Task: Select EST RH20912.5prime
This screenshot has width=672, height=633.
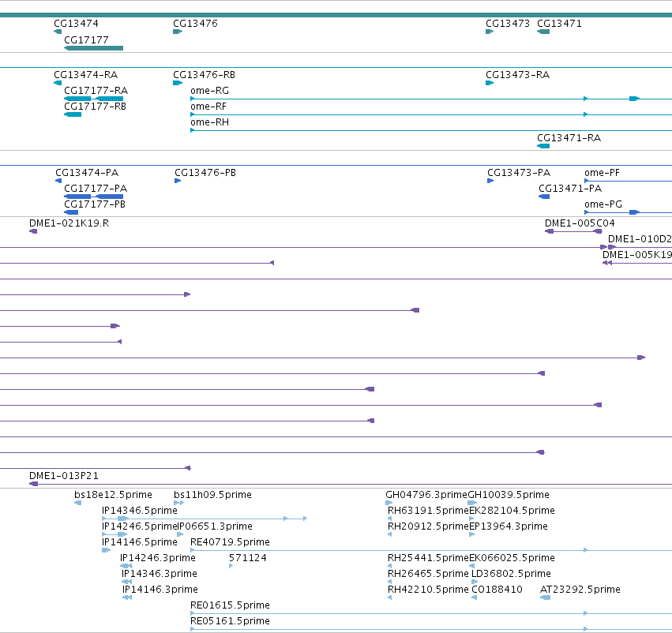Action: point(428,526)
